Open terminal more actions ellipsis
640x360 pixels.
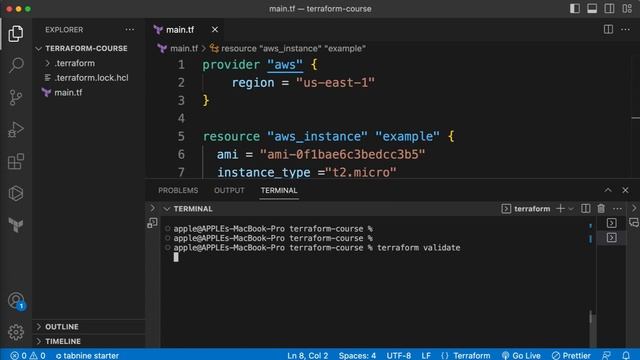617,209
